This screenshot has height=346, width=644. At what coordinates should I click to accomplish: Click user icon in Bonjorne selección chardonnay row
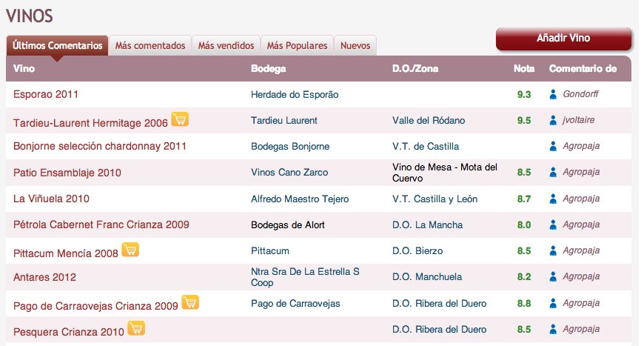coord(553,146)
